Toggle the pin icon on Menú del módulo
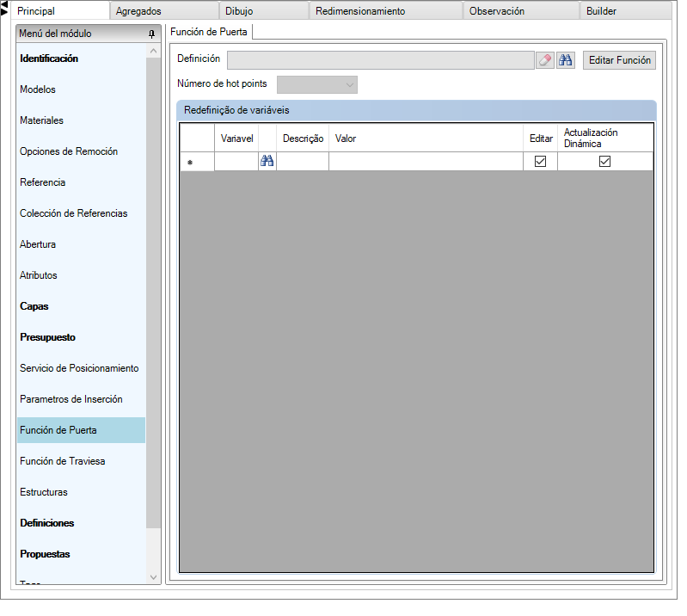The image size is (687, 616). coord(151,34)
